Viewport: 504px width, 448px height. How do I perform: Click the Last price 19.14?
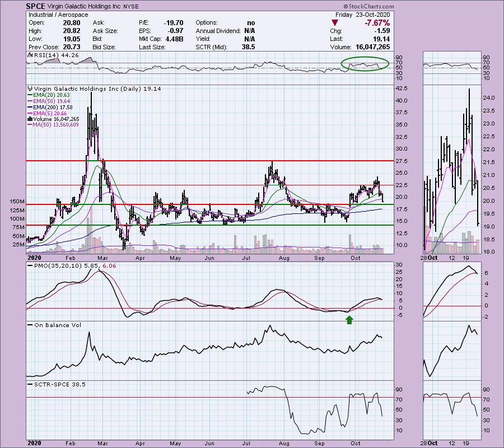381,39
